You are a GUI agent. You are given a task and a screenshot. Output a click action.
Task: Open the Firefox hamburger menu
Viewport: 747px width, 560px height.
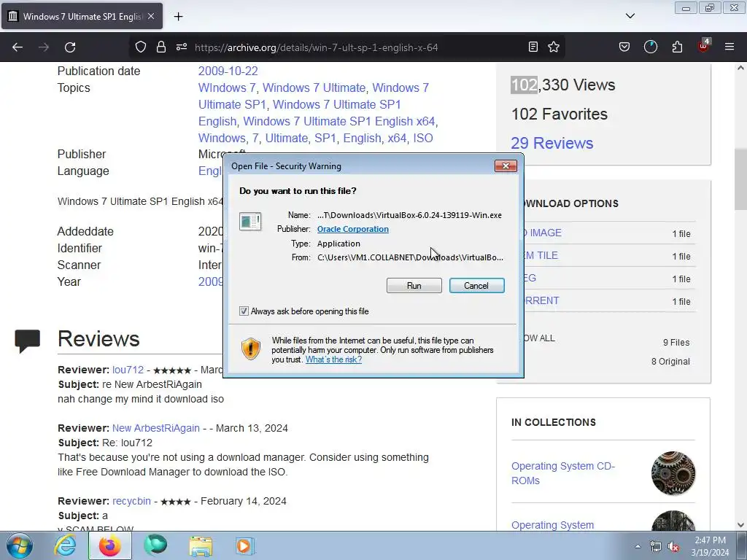pyautogui.click(x=729, y=47)
